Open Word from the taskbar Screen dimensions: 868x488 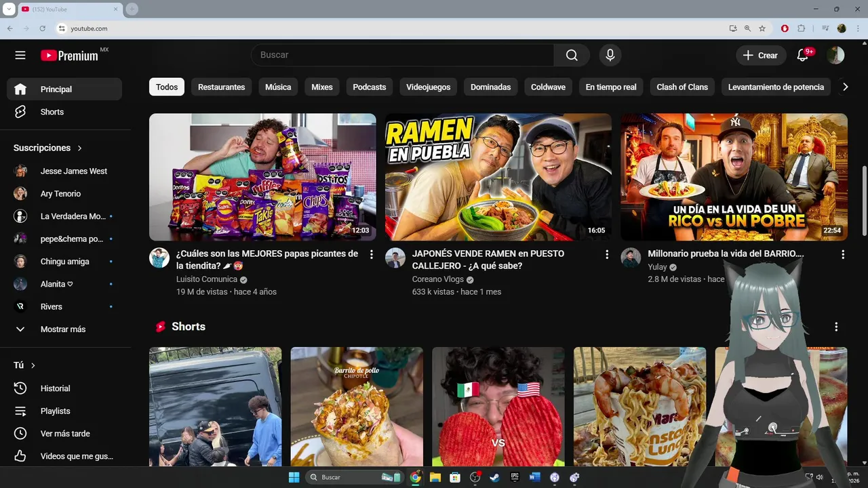534,477
